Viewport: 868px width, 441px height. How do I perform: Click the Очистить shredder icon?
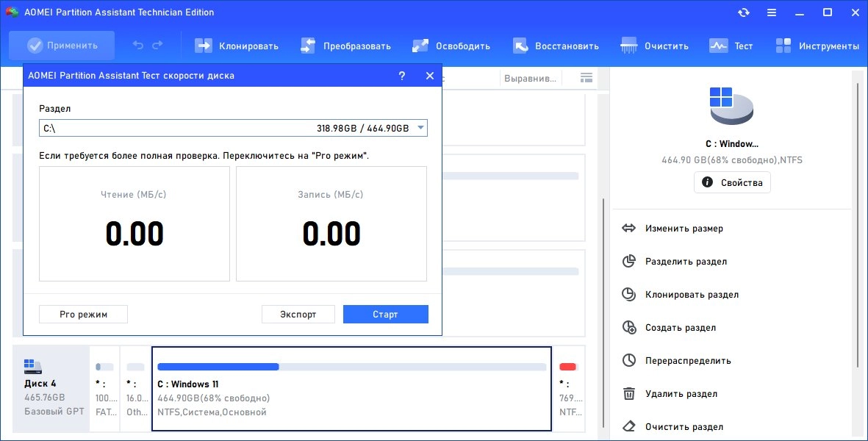point(629,46)
